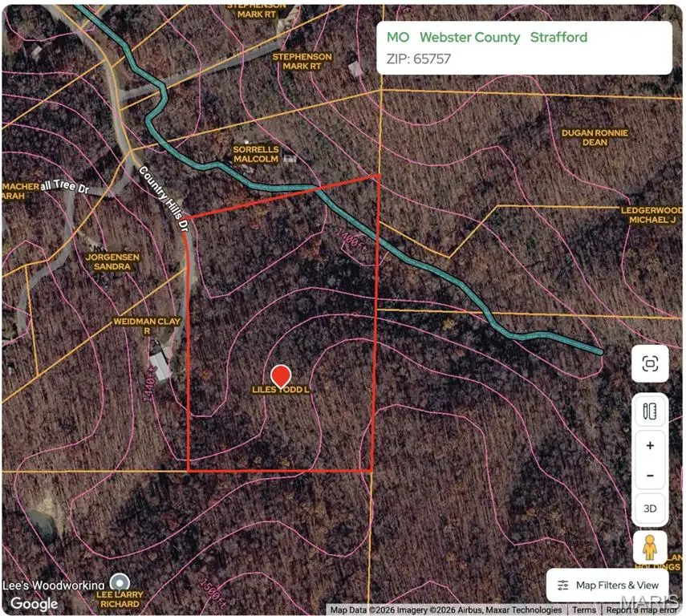Open the measure ruler tool
Screen dimensions: 686x616
(x=650, y=412)
